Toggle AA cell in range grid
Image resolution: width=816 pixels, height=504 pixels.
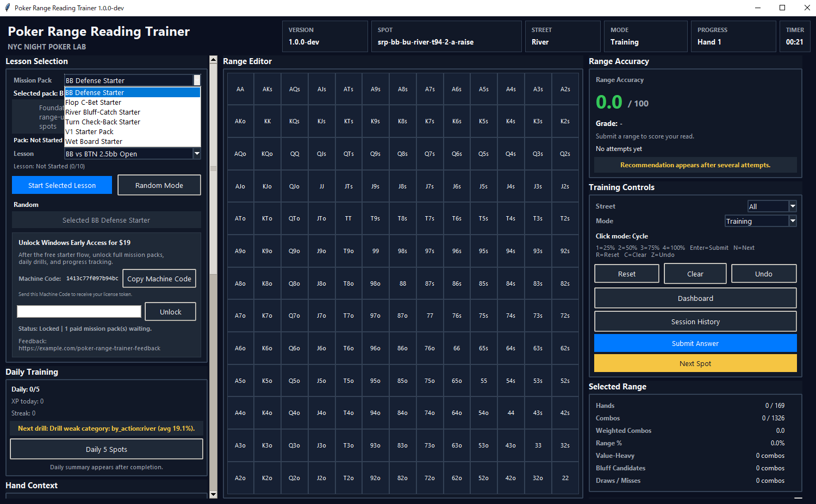click(x=240, y=89)
